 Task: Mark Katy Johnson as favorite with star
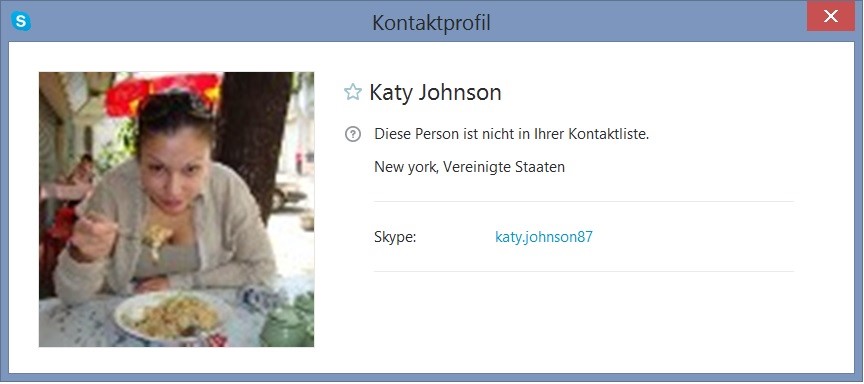coord(353,91)
